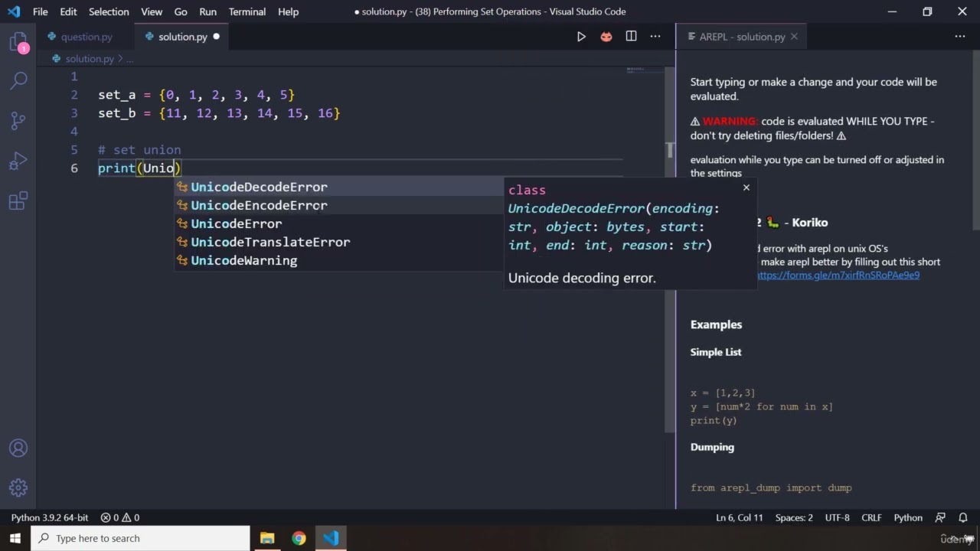Select the solution.py editor tab
Screen dimensions: 980x551
[x=182, y=36]
